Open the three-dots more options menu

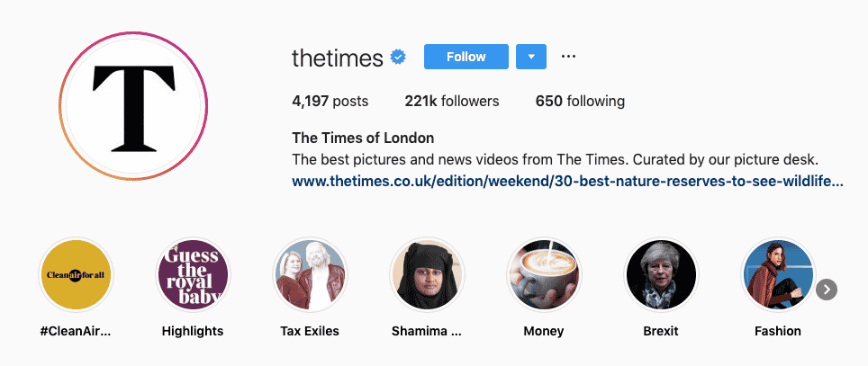click(568, 57)
